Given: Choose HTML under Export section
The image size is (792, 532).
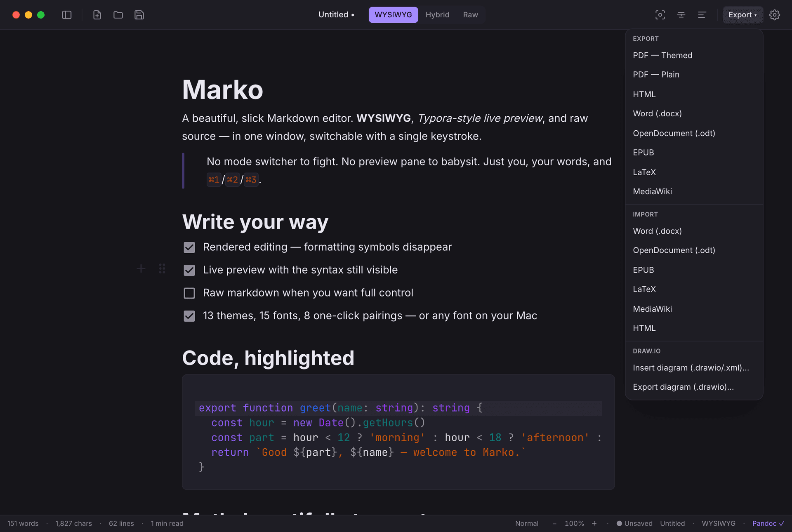Looking at the screenshot, I should pyautogui.click(x=694, y=94).
